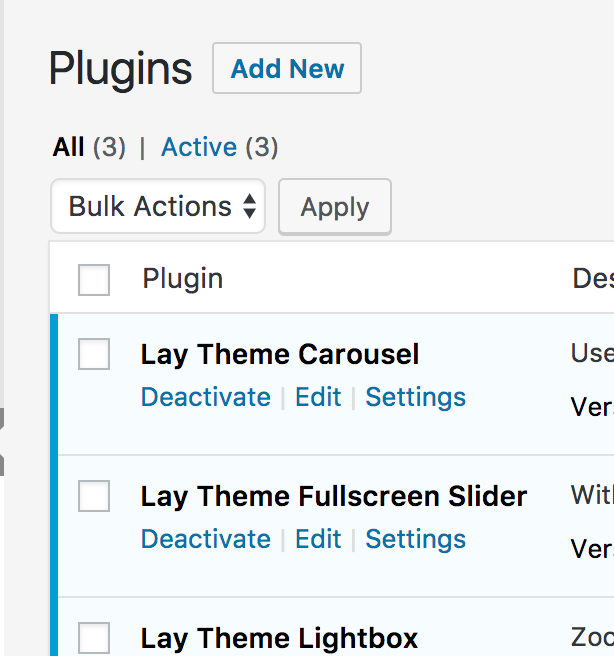614x656 pixels.
Task: Toggle the select-all plugins checkbox
Action: coord(94,280)
